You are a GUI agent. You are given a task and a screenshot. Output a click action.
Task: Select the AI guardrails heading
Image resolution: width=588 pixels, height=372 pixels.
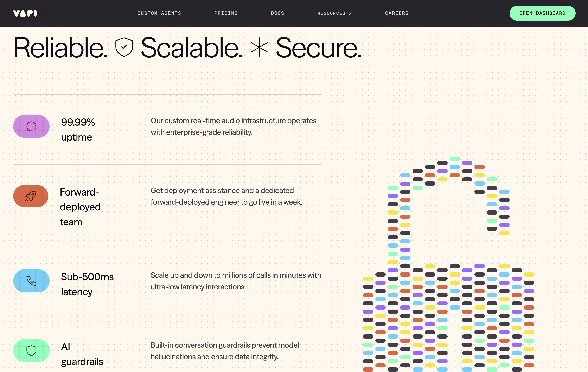click(x=82, y=354)
